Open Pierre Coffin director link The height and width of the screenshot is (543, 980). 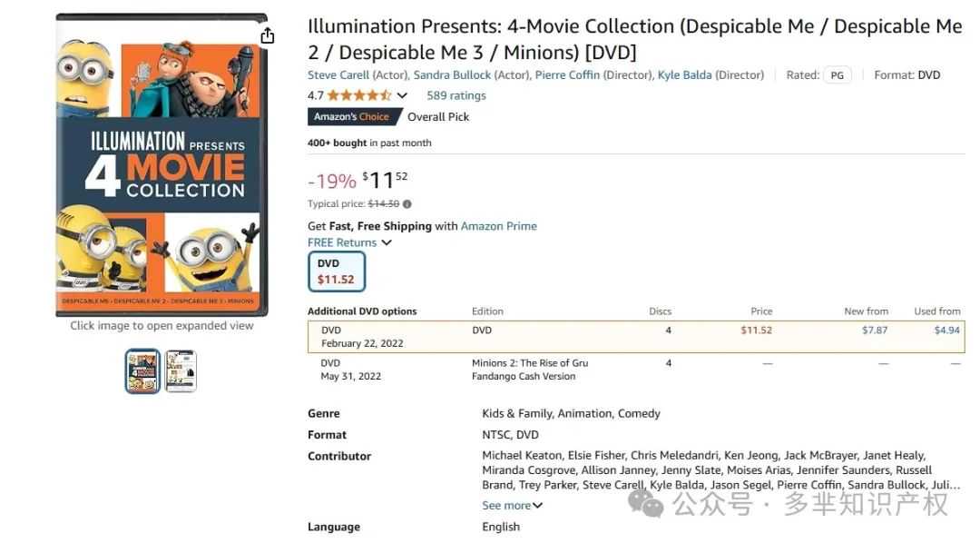[x=567, y=75]
